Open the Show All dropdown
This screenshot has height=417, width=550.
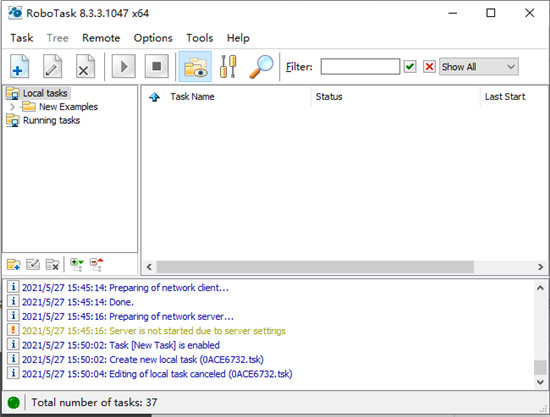click(x=478, y=67)
